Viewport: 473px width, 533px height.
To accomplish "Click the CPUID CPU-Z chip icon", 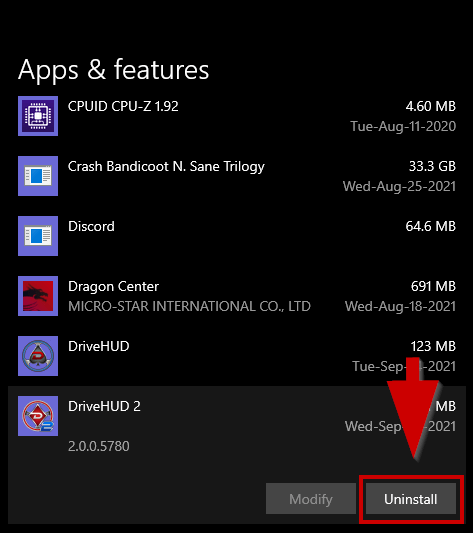I will 38,116.
